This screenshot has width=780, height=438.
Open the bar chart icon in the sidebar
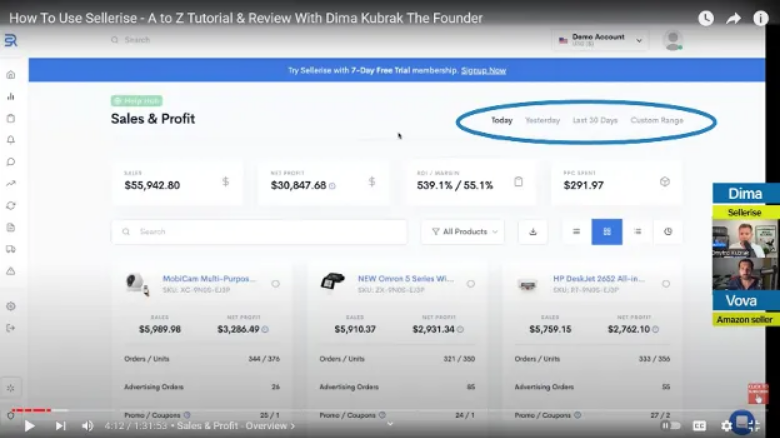point(11,97)
